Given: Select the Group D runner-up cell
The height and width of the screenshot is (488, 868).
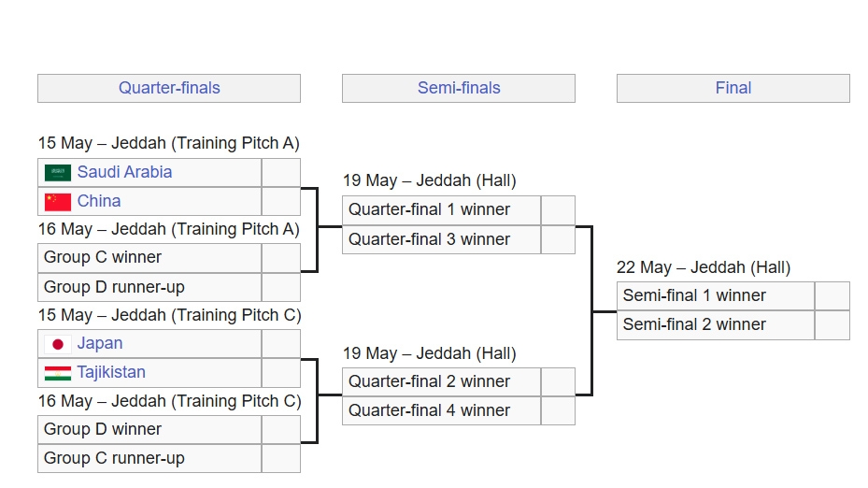Looking at the screenshot, I should [149, 288].
